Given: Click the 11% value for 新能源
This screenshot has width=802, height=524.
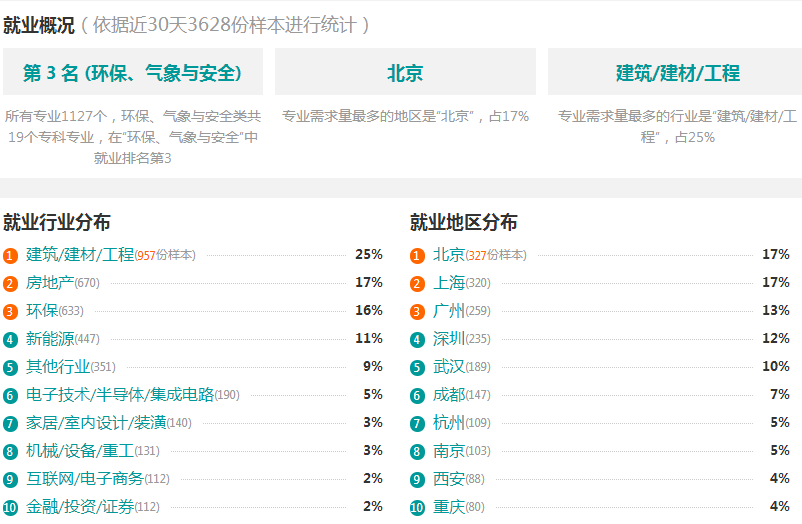Looking at the screenshot, I should (369, 339).
